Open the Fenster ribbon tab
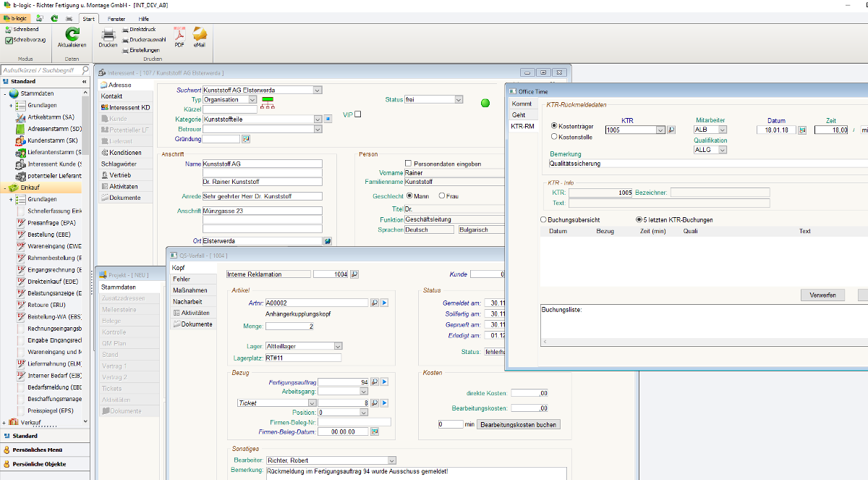The height and width of the screenshot is (480, 868). pos(115,18)
